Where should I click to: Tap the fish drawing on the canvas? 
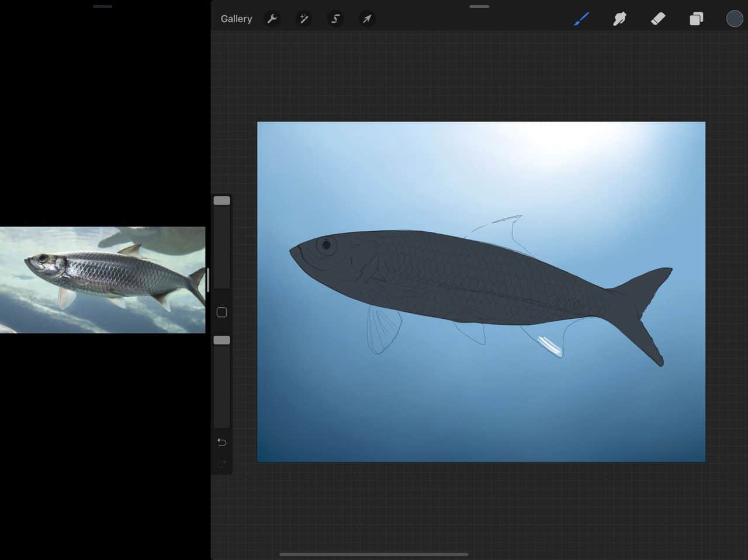tap(467, 280)
